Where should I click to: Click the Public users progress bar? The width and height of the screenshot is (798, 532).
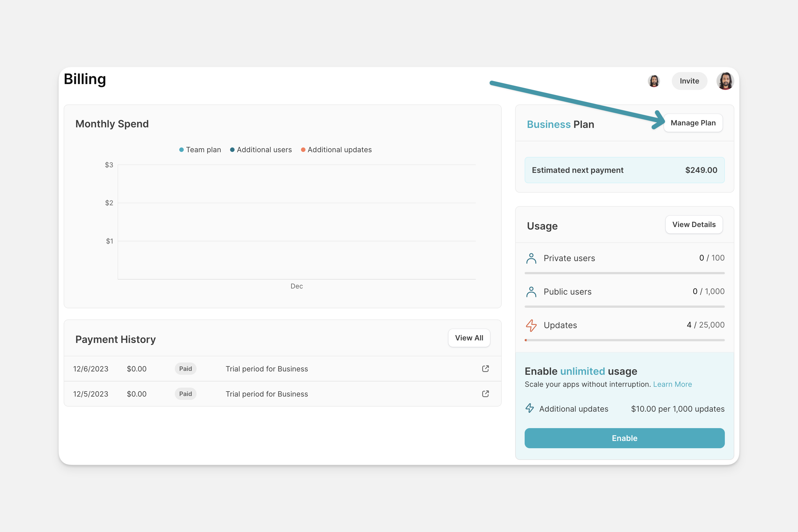click(x=624, y=307)
